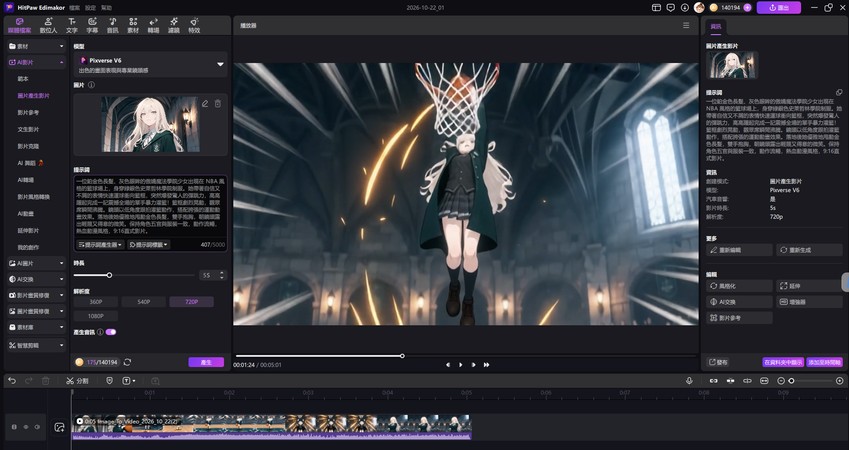Step back one frame in player
Viewport: 849px width, 450px height.
point(448,364)
